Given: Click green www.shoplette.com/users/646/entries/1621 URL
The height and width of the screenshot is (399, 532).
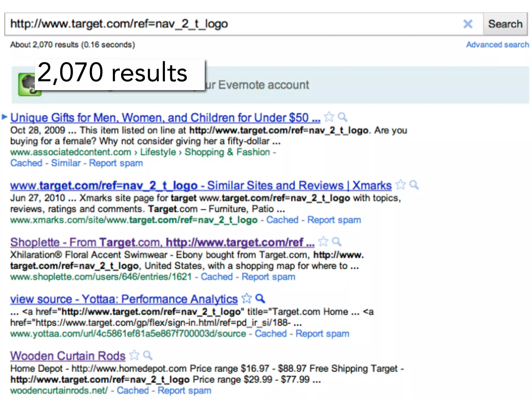Looking at the screenshot, I should click(x=101, y=277).
